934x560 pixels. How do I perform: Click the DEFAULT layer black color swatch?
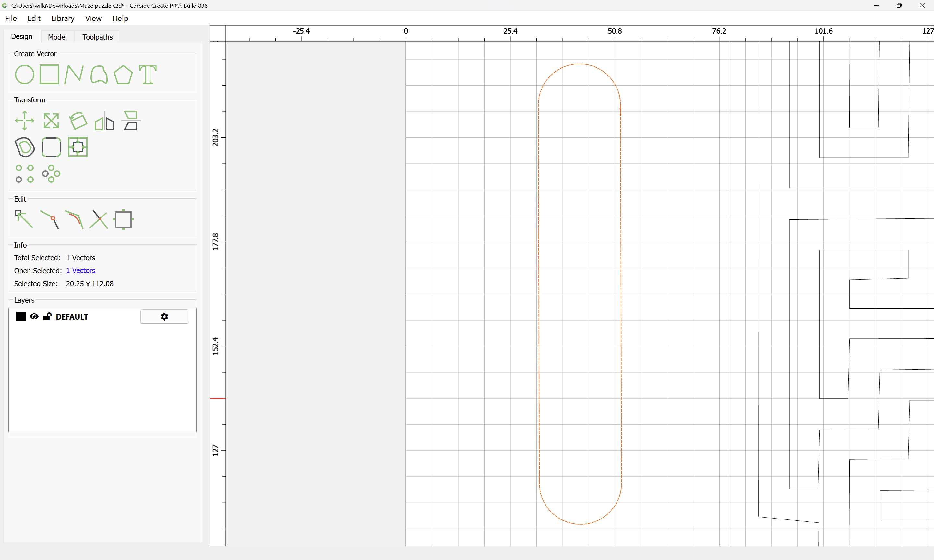[x=21, y=316]
